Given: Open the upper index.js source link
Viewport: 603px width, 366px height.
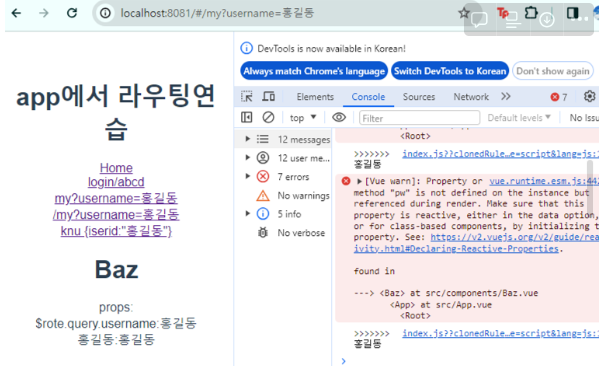Looking at the screenshot, I should pos(500,154).
